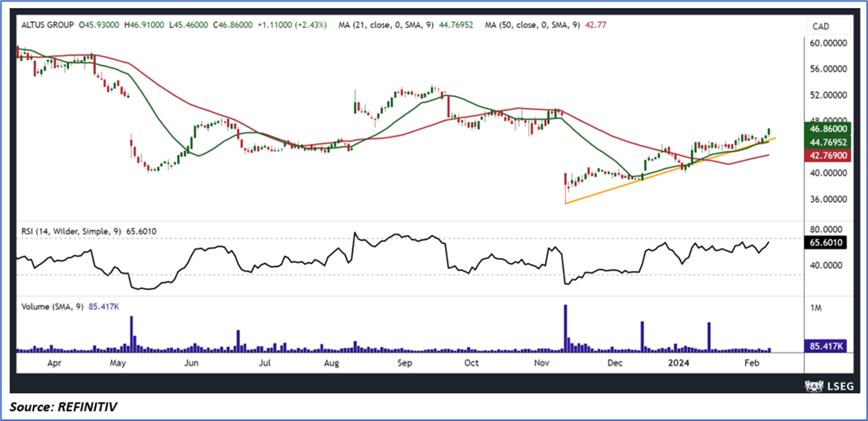
Task: Click the ALTUS GROUP symbol label
Action: 48,25
